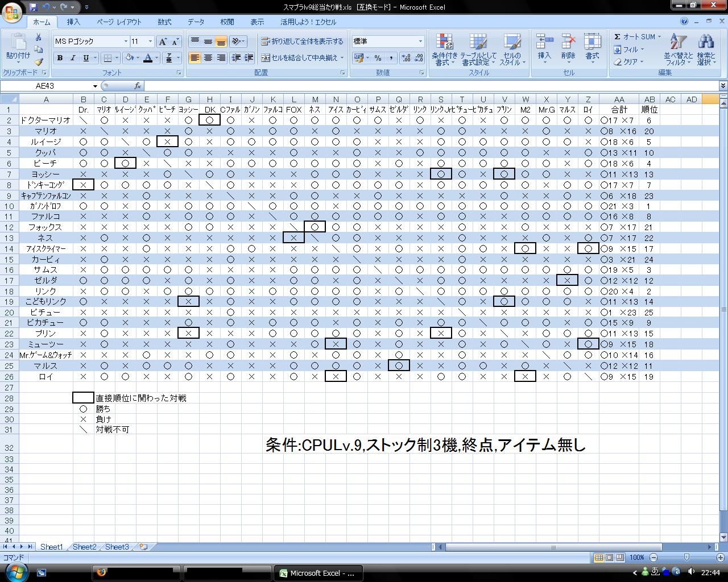Toggle italic formatting
Viewport: 728px width, 582px height.
click(73, 58)
